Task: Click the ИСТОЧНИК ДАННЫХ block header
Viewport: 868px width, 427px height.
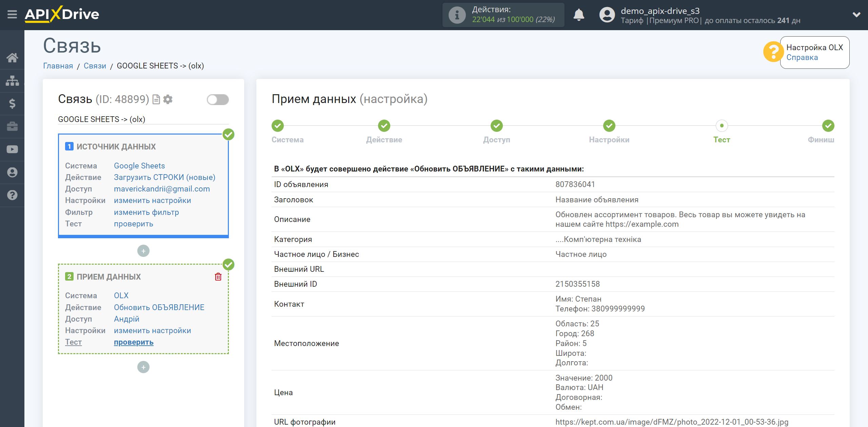Action: (116, 146)
